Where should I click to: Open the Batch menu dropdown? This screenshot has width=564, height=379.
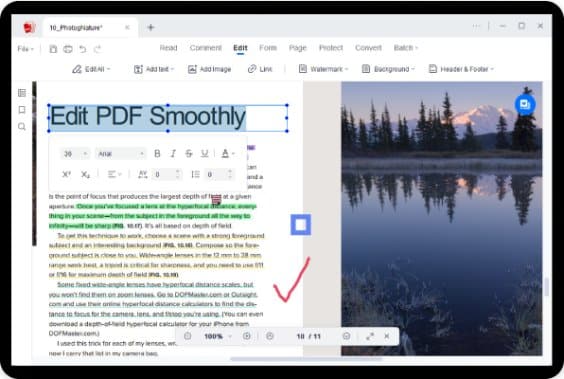(x=406, y=48)
